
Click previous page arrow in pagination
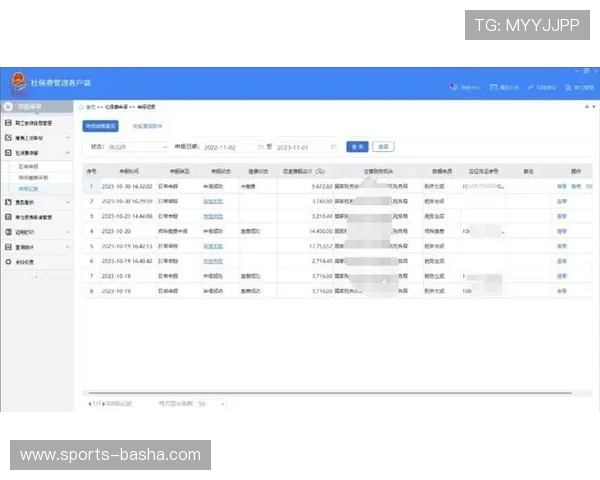[x=90, y=403]
